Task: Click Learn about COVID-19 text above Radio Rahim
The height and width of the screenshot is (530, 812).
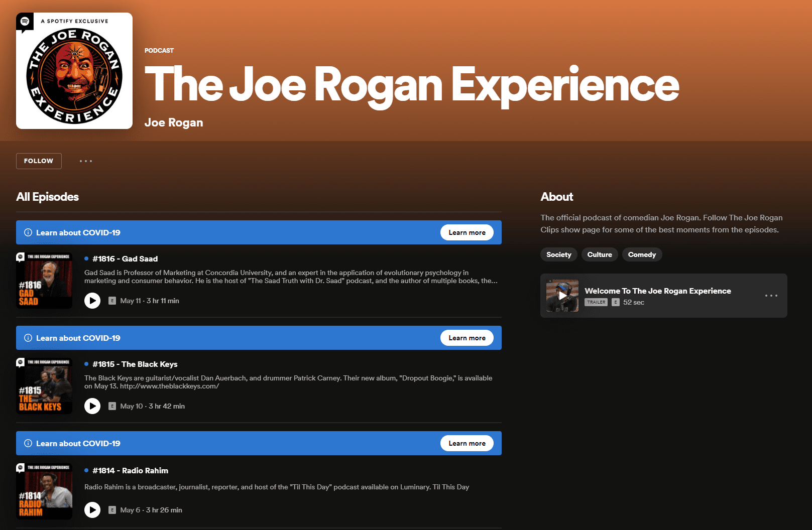Action: pos(78,443)
